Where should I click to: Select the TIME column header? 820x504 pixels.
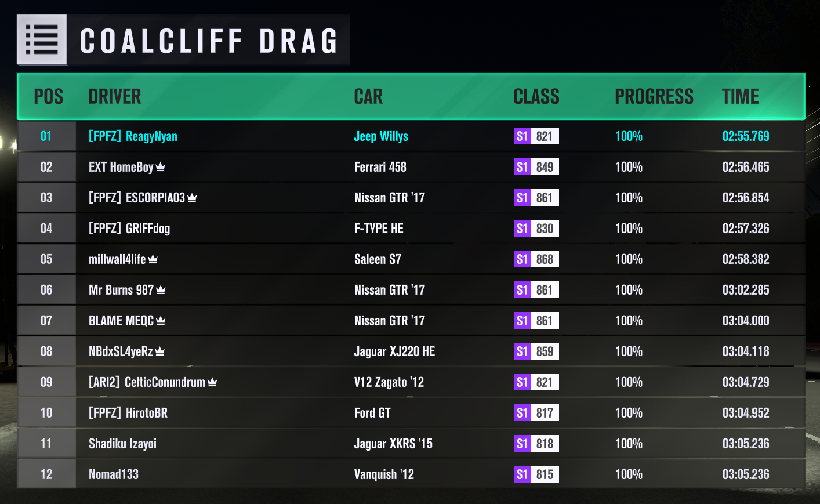pos(740,96)
